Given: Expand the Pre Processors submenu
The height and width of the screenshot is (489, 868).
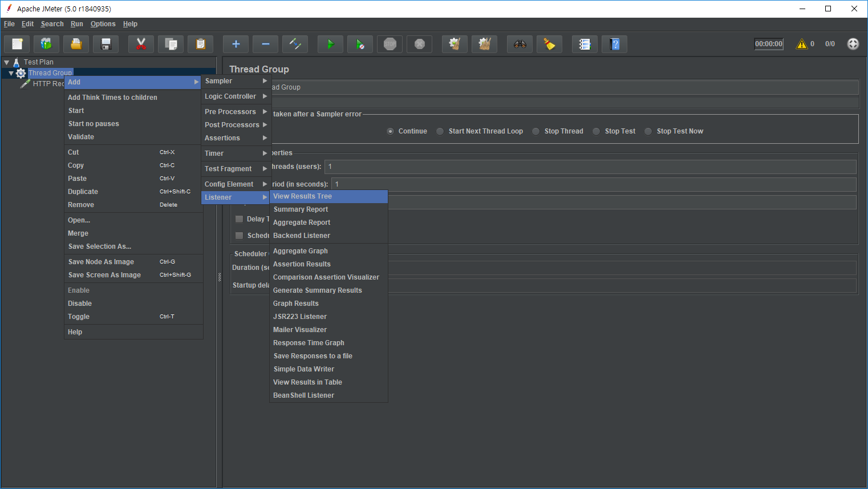Looking at the screenshot, I should pos(236,112).
